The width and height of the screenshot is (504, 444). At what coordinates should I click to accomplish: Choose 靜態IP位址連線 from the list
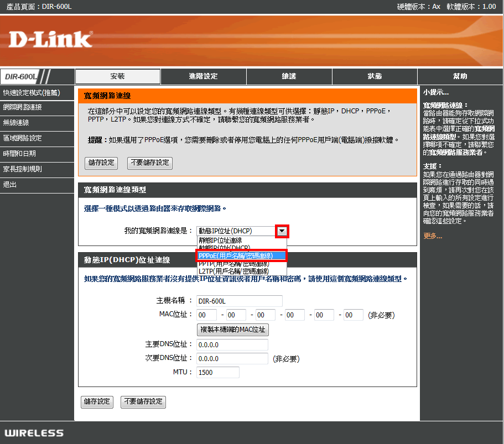[241, 241]
